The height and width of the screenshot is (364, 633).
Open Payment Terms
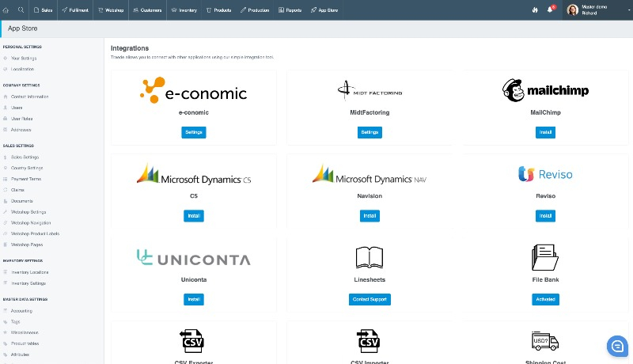click(x=26, y=179)
